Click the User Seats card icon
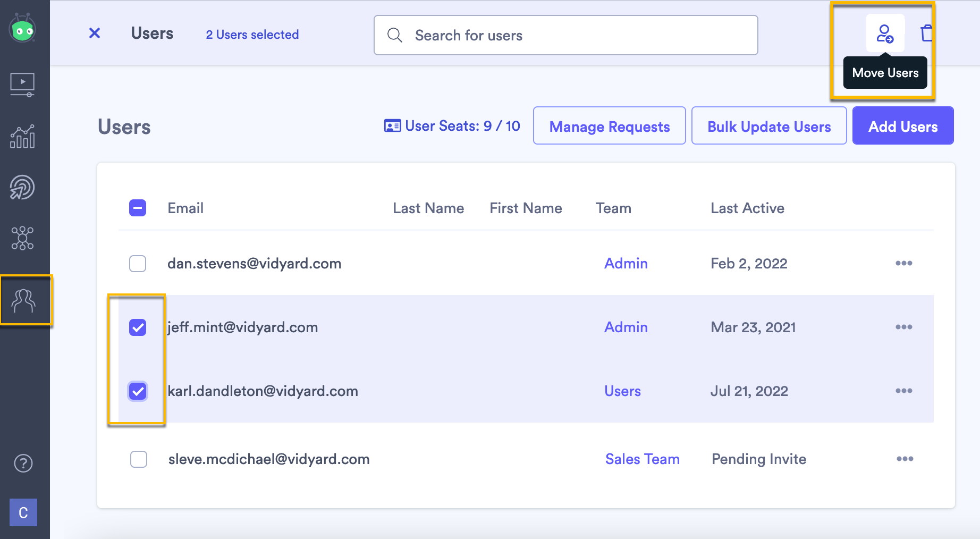The width and height of the screenshot is (980, 539). point(393,126)
